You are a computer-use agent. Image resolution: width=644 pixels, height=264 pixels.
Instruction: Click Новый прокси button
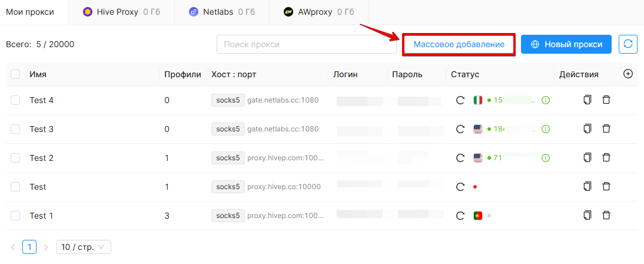coord(566,44)
